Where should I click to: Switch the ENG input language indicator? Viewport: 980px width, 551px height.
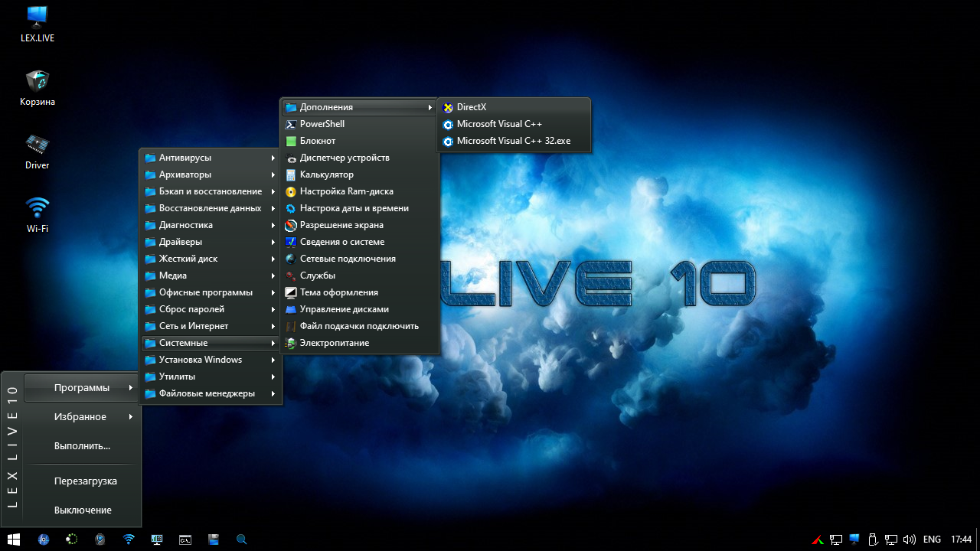(x=932, y=540)
